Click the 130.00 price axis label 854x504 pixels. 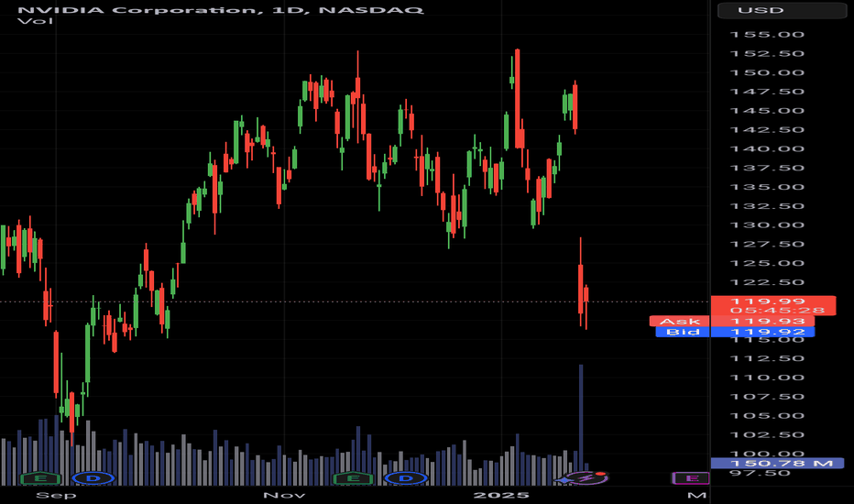pos(767,225)
